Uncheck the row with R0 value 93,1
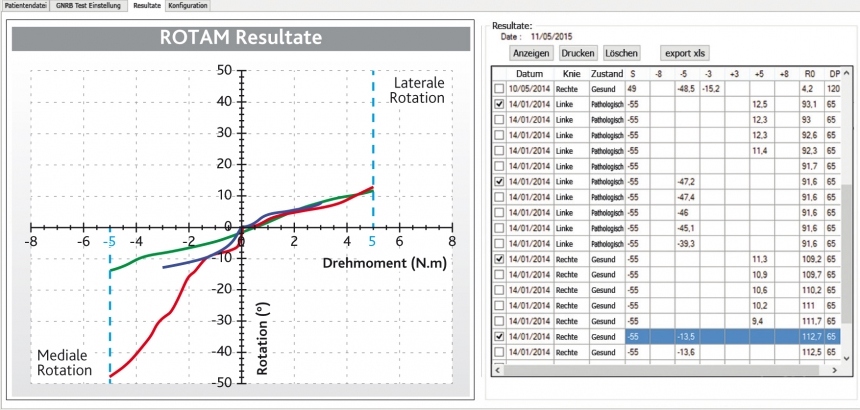Image resolution: width=860 pixels, height=410 pixels. pos(499,104)
